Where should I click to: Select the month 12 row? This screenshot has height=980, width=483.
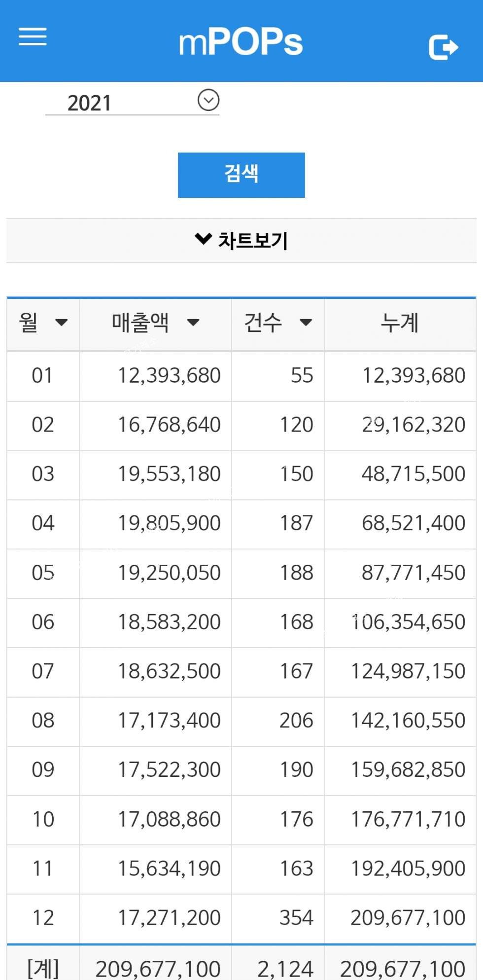point(42,918)
